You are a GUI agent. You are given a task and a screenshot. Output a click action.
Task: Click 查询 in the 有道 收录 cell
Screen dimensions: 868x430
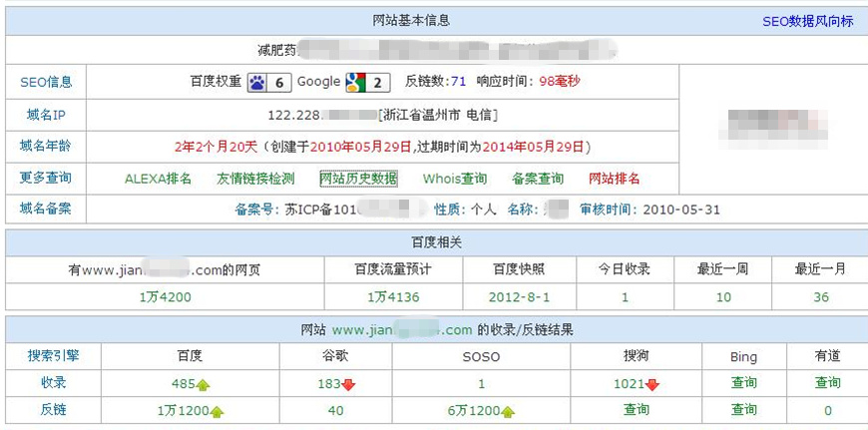coord(827,382)
